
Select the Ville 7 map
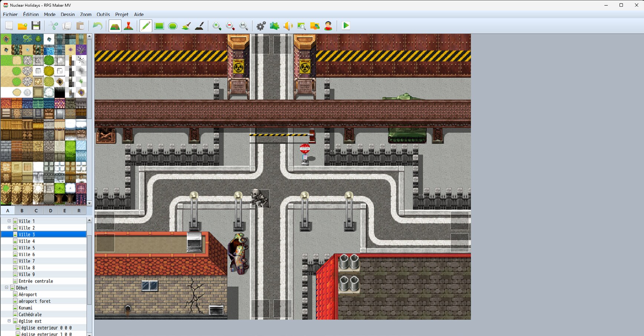tap(27, 261)
